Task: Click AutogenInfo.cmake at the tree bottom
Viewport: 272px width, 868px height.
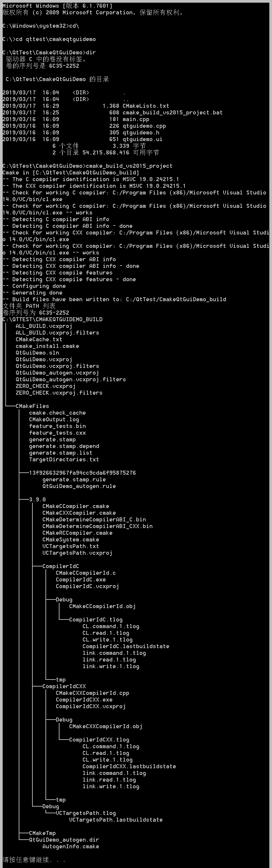Action: click(71, 846)
